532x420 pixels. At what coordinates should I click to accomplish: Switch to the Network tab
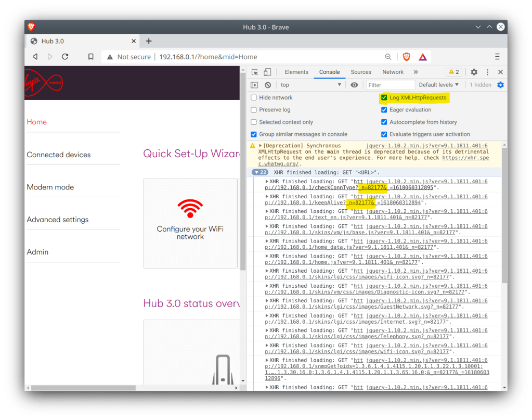coord(393,72)
